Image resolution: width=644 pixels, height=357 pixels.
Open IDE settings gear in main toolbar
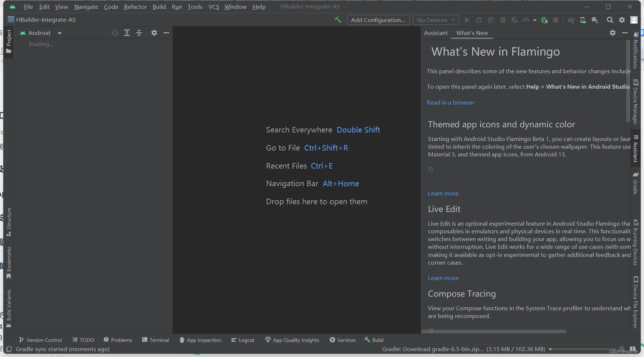tap(622, 20)
